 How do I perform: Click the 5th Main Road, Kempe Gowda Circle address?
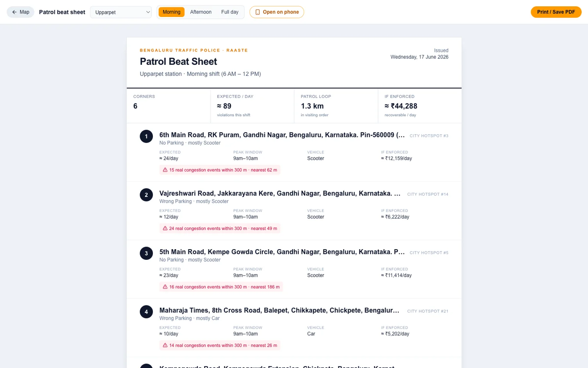tap(282, 252)
